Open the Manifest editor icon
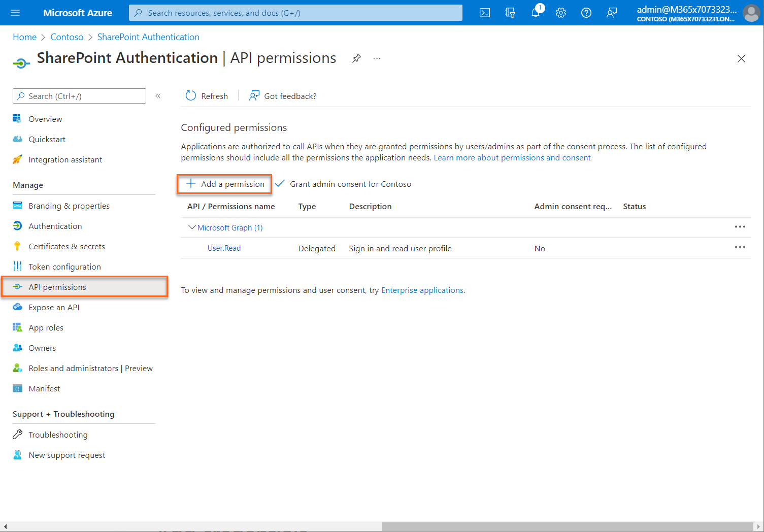This screenshot has width=764, height=532. tap(17, 388)
